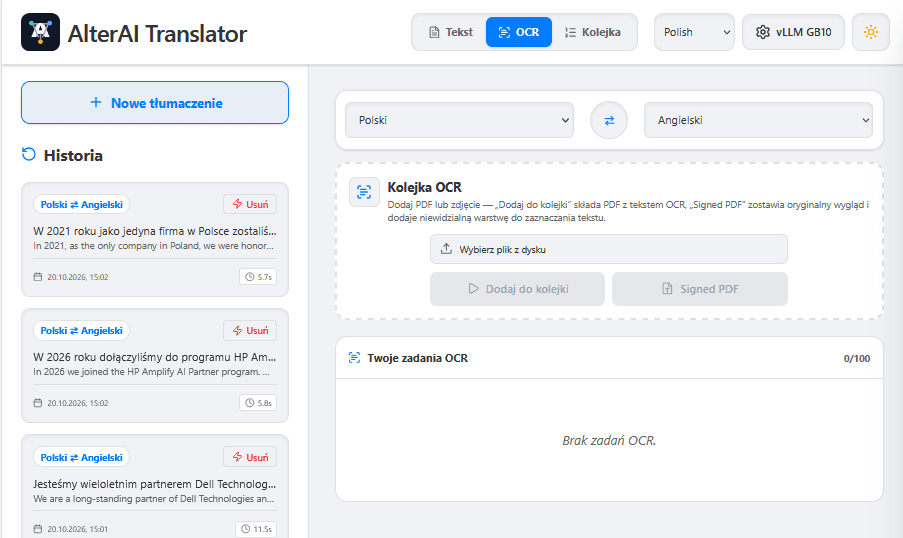This screenshot has width=903, height=538.
Task: Click the 5.7s duration badge
Action: click(x=258, y=276)
